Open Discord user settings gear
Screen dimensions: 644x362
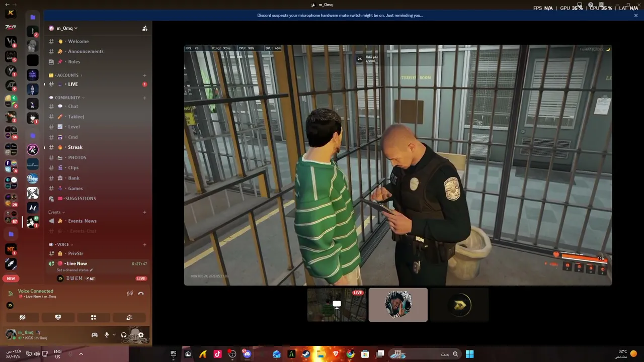(x=140, y=335)
